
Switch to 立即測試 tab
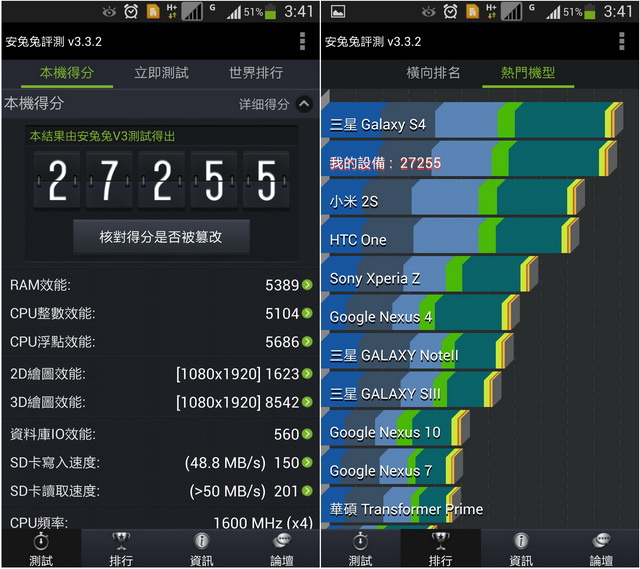[x=161, y=73]
